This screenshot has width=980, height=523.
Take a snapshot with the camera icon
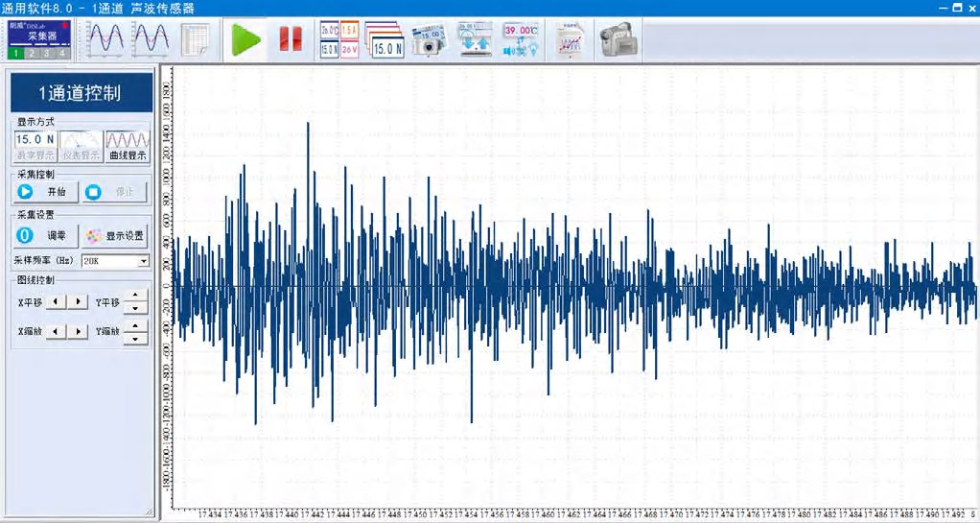coord(429,40)
